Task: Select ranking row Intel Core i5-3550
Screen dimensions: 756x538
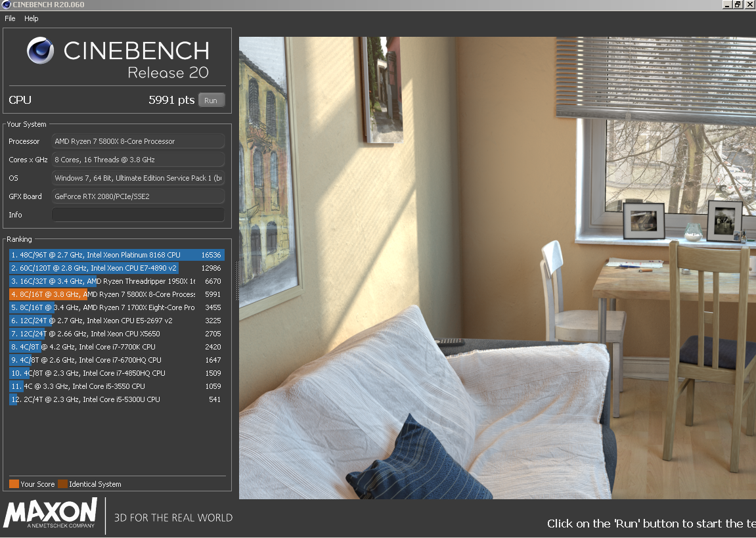Action: 117,386
